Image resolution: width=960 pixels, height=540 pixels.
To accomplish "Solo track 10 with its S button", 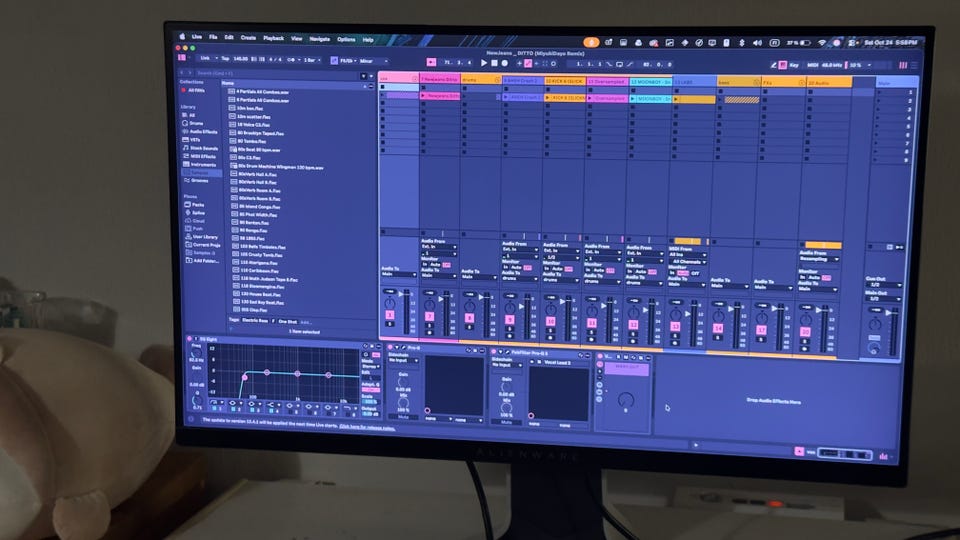I will pos(550,331).
